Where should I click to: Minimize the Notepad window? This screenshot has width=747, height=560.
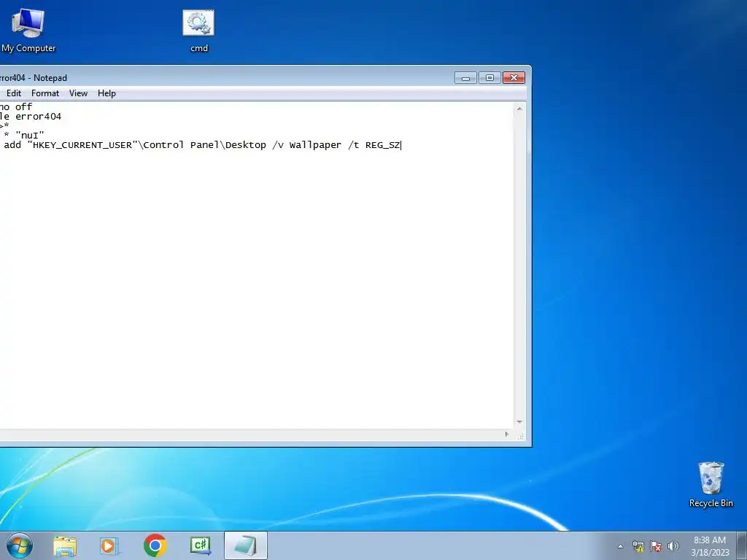465,77
